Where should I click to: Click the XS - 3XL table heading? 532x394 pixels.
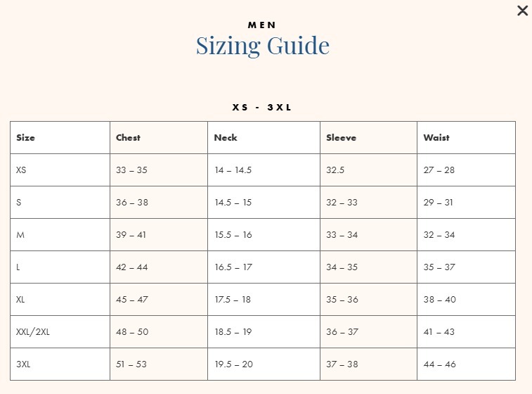click(262, 108)
